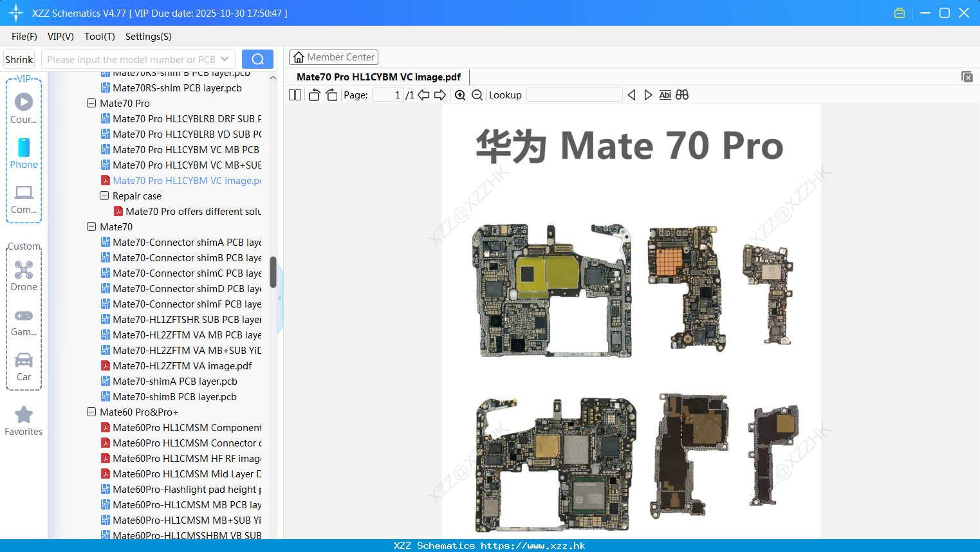This screenshot has height=552, width=980.
Task: Close all tabs icon at right
Action: [967, 77]
